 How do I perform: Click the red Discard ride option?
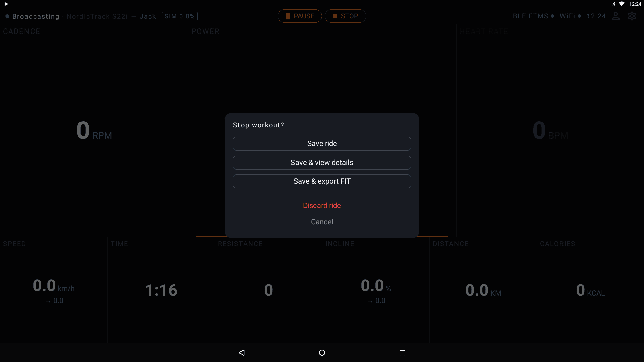tap(322, 205)
